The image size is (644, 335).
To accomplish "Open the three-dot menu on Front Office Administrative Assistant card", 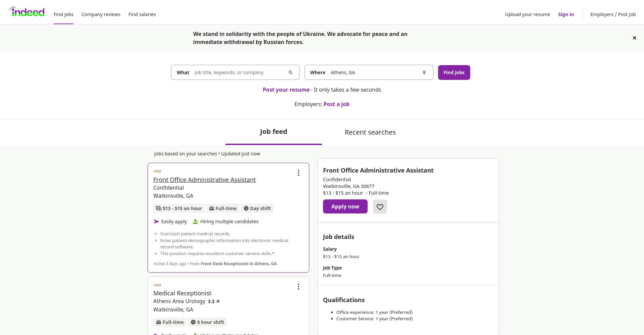I will pyautogui.click(x=298, y=173).
